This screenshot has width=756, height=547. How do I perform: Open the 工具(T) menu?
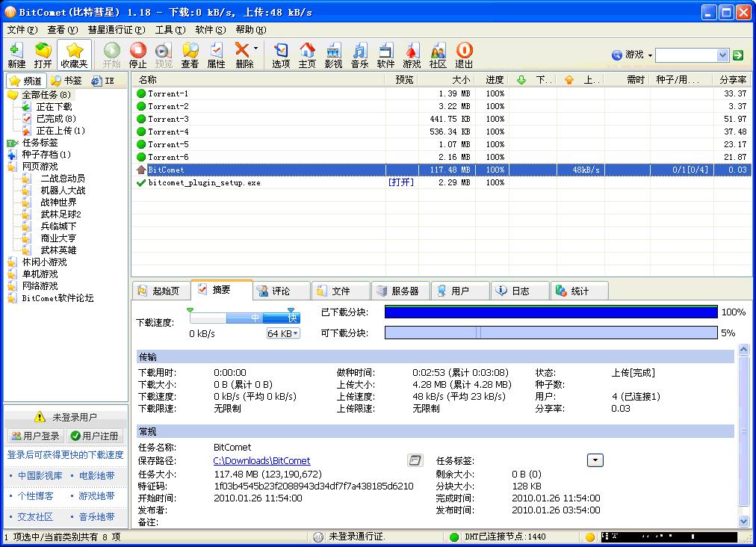coord(170,30)
